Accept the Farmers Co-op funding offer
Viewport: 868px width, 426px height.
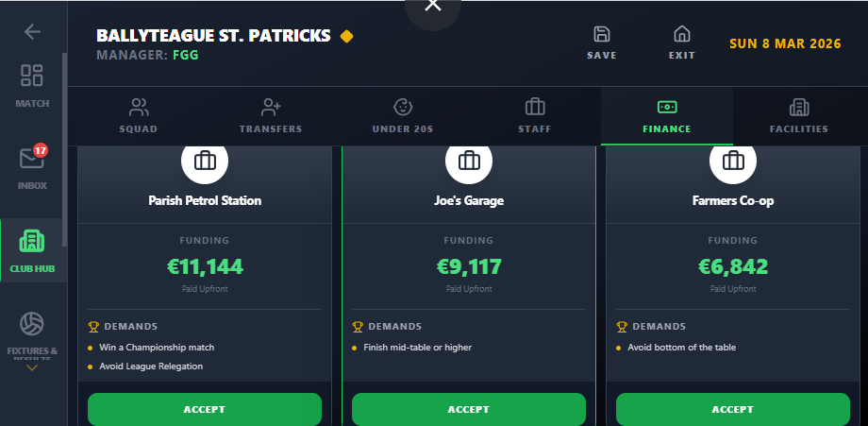pyautogui.click(x=733, y=410)
